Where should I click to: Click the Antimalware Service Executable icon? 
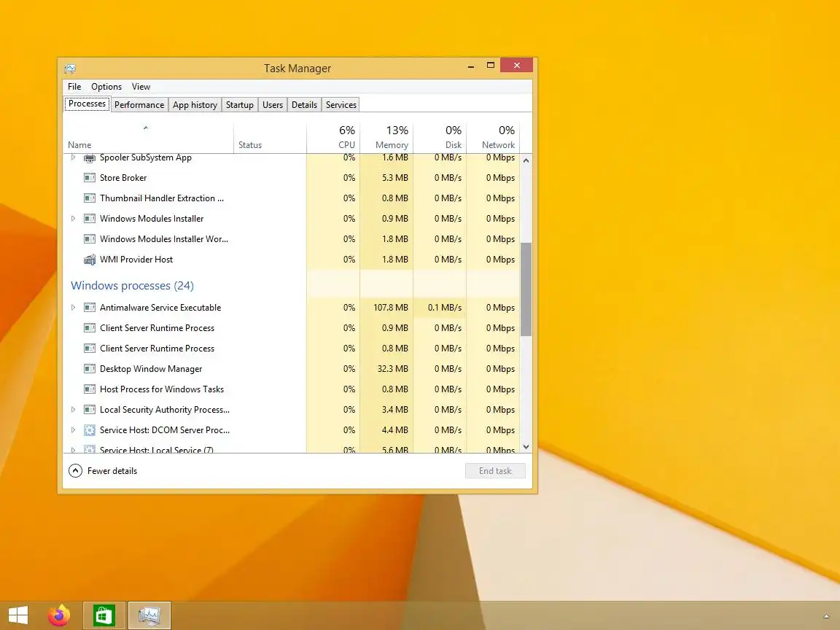90,308
